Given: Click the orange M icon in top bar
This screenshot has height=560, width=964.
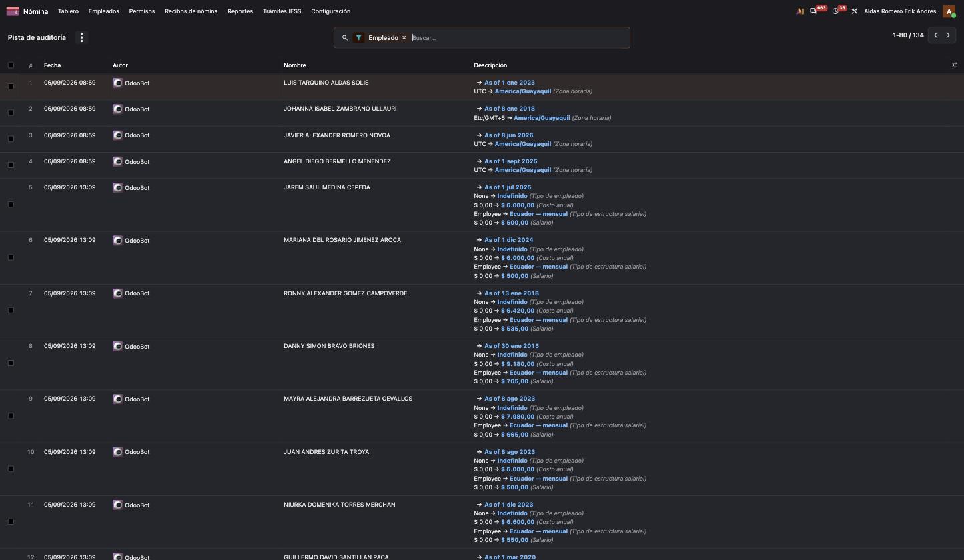Looking at the screenshot, I should [x=800, y=11].
